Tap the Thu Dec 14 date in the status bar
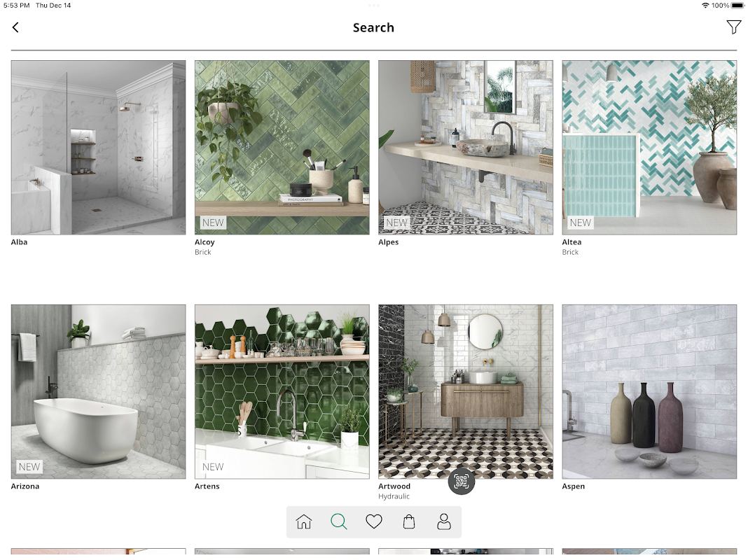The image size is (748, 560). [53, 5]
